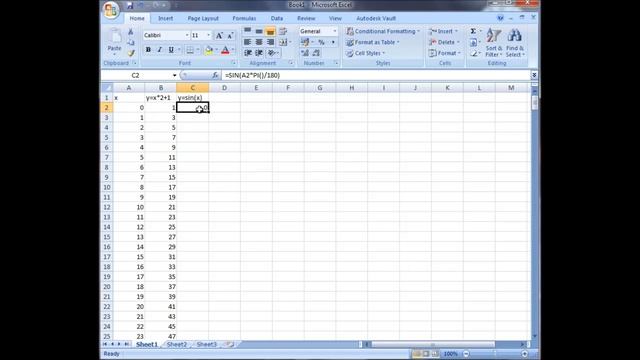Open the Number dialog launcher
This screenshot has width=640, height=360.
click(x=336, y=63)
